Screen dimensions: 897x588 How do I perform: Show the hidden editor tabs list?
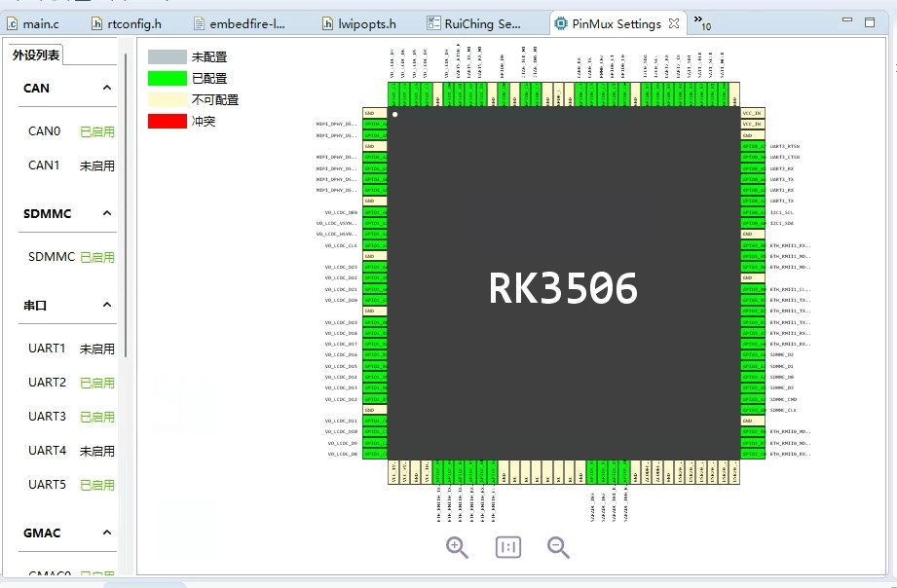pos(701,22)
